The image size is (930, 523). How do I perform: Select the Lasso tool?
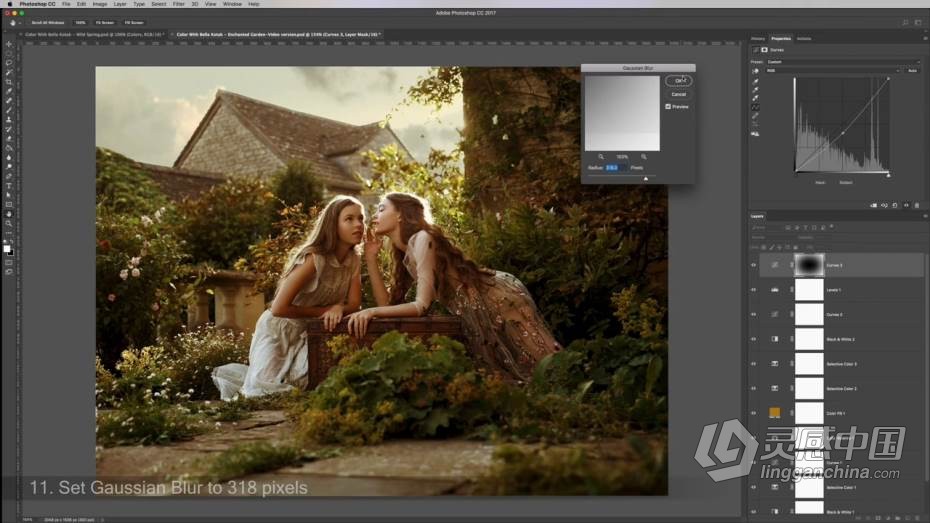(x=8, y=63)
